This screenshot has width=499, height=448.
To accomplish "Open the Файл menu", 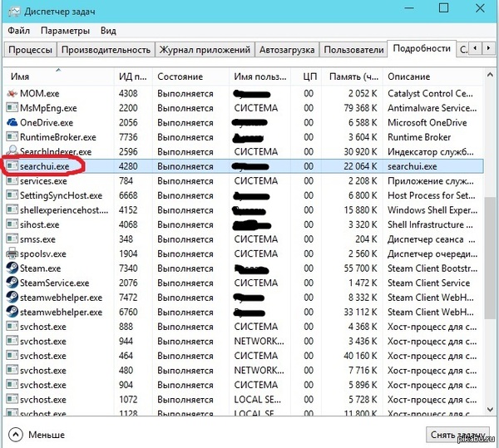I will 18,31.
